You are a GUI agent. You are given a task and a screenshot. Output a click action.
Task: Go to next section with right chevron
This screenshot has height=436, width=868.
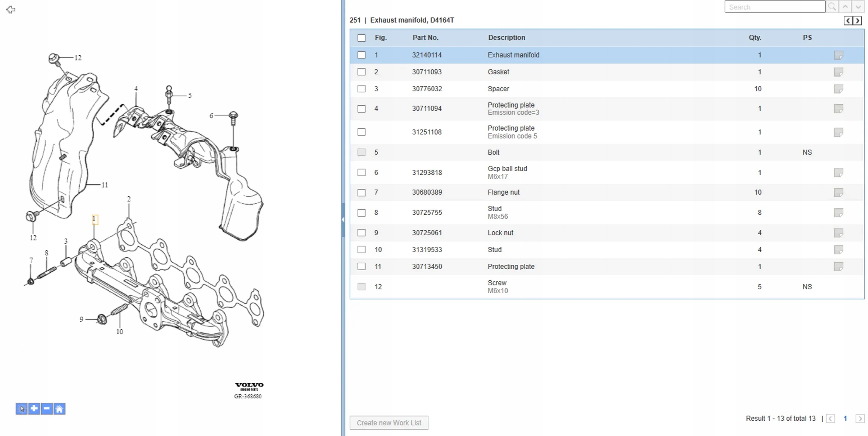[858, 21]
